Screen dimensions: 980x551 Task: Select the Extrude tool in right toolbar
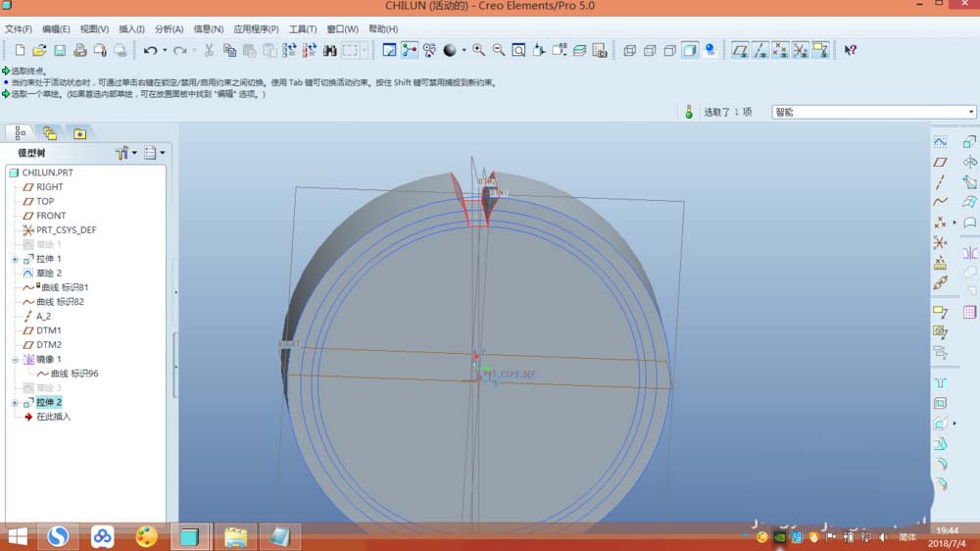[x=969, y=142]
